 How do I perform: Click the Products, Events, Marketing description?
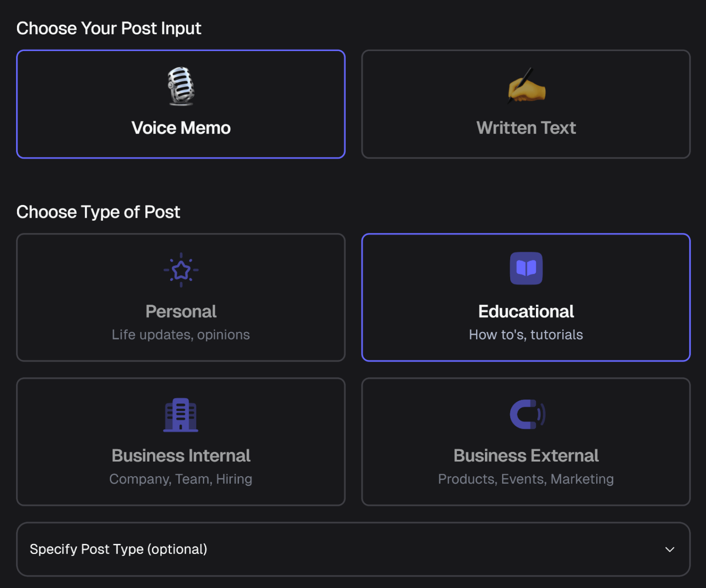525,479
